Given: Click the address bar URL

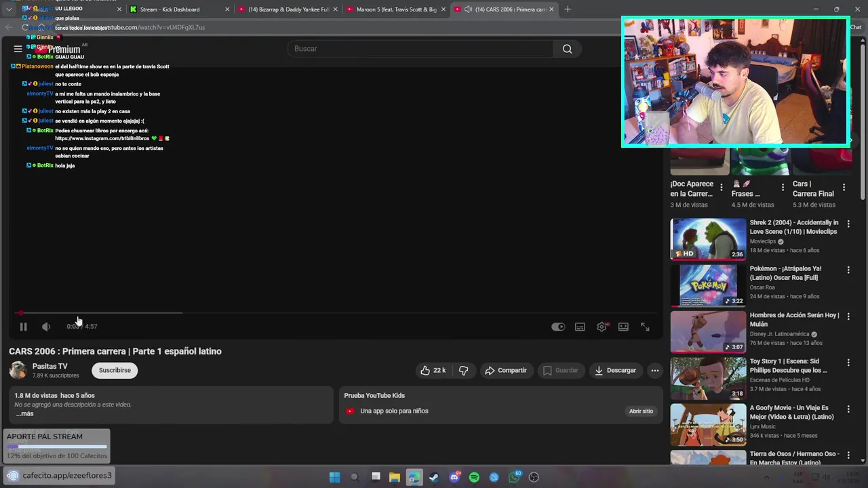Looking at the screenshot, I should click(136, 28).
